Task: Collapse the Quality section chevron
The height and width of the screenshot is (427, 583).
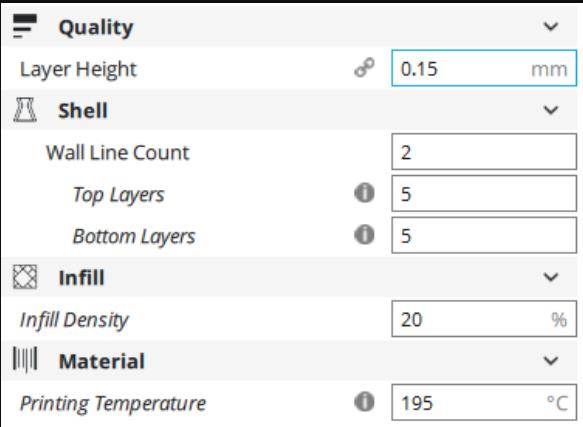Action: [x=551, y=26]
